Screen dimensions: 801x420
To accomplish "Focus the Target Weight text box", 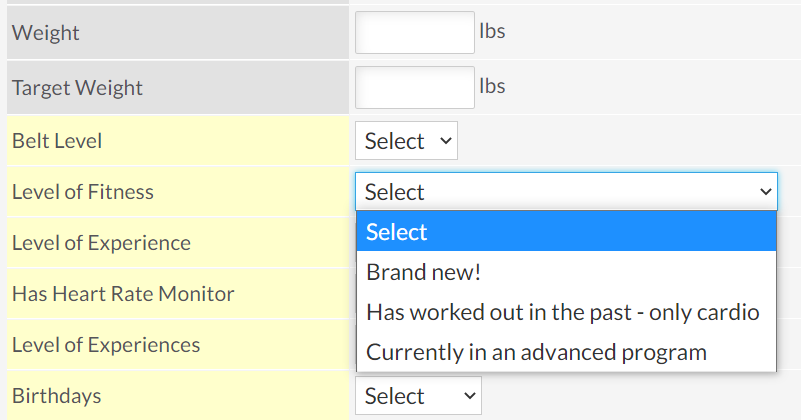I will pos(415,87).
